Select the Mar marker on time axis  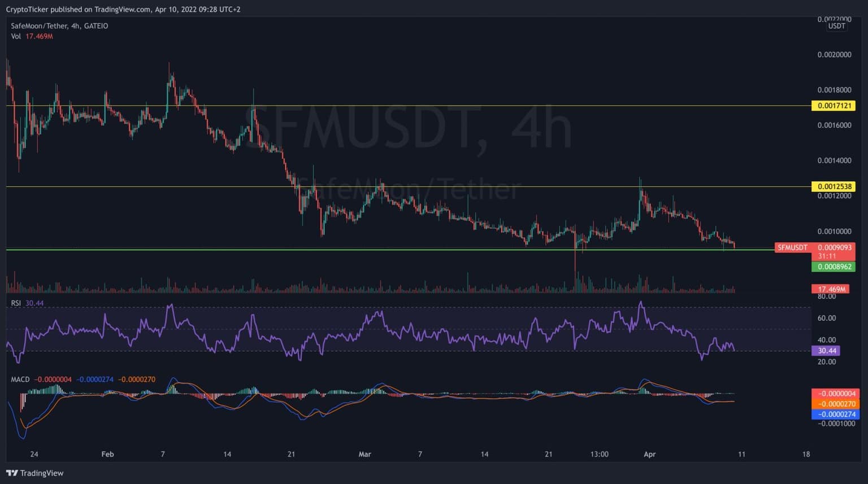coord(364,454)
